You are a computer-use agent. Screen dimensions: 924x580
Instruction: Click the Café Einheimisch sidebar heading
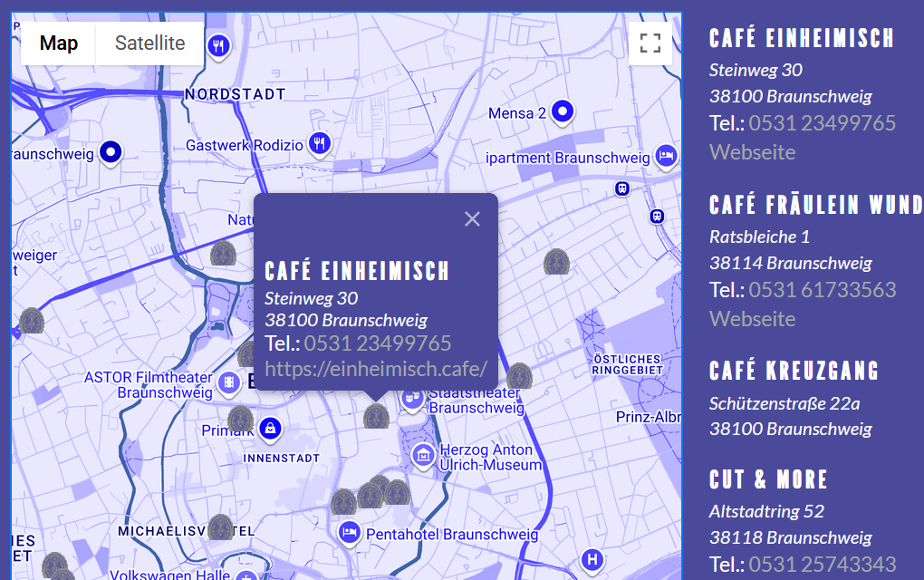tap(802, 38)
